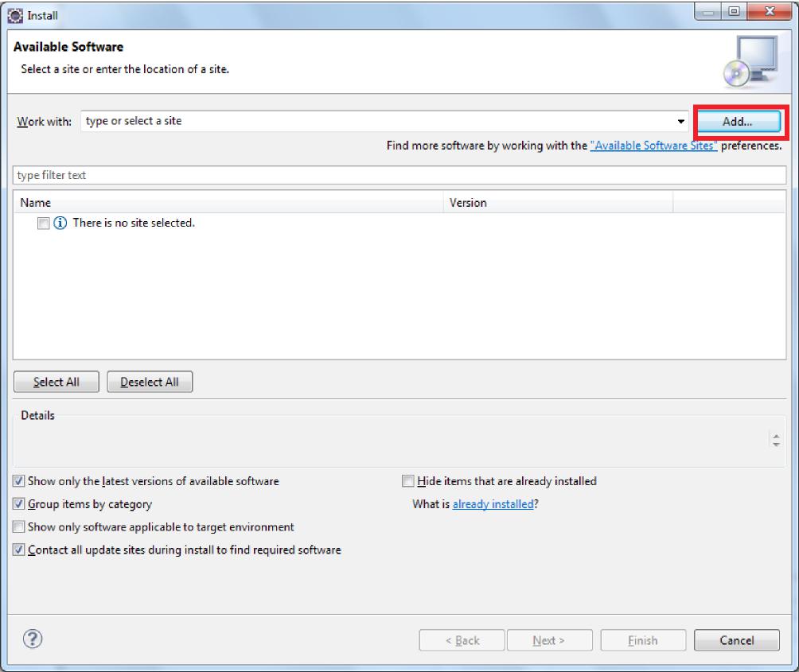
Task: Disable Group items by category
Action: (18, 504)
